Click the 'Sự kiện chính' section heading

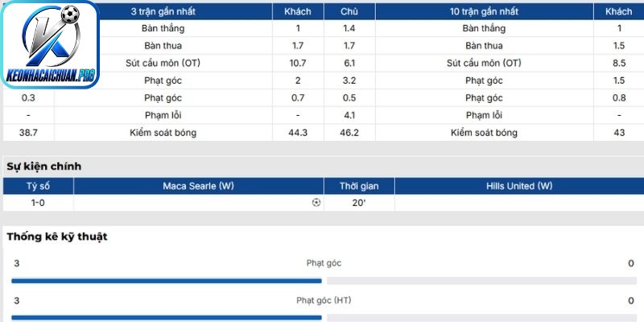coord(44,167)
